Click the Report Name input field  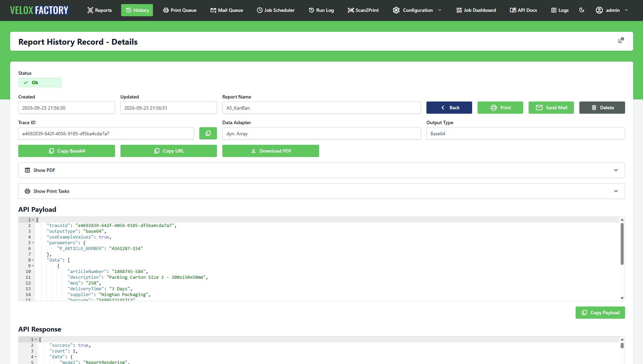click(321, 108)
